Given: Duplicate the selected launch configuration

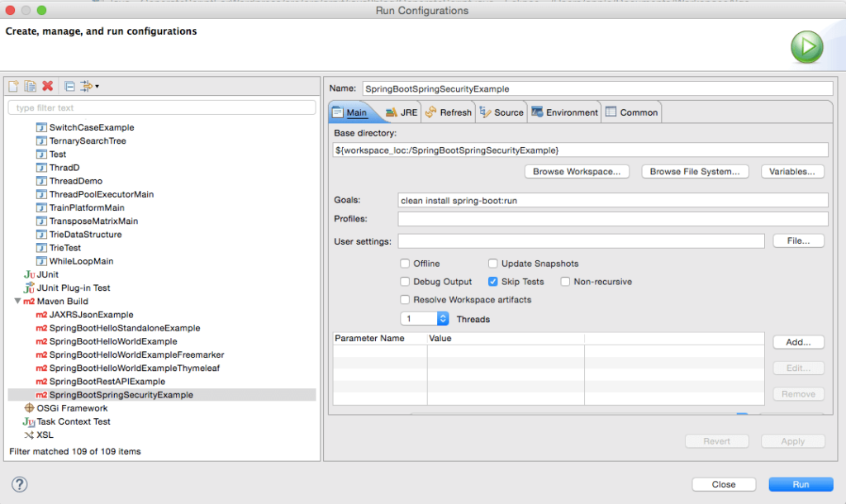Looking at the screenshot, I should [28, 85].
